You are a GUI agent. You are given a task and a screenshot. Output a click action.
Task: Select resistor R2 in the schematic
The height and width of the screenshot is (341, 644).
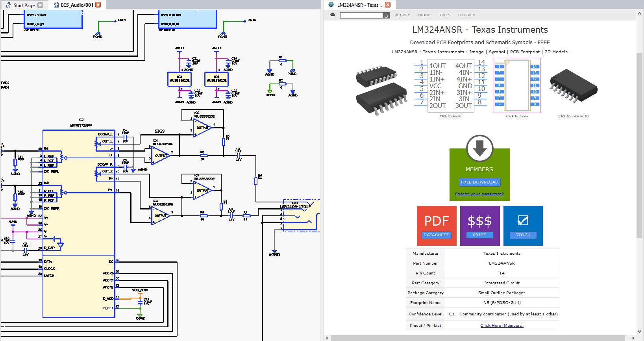(x=282, y=83)
